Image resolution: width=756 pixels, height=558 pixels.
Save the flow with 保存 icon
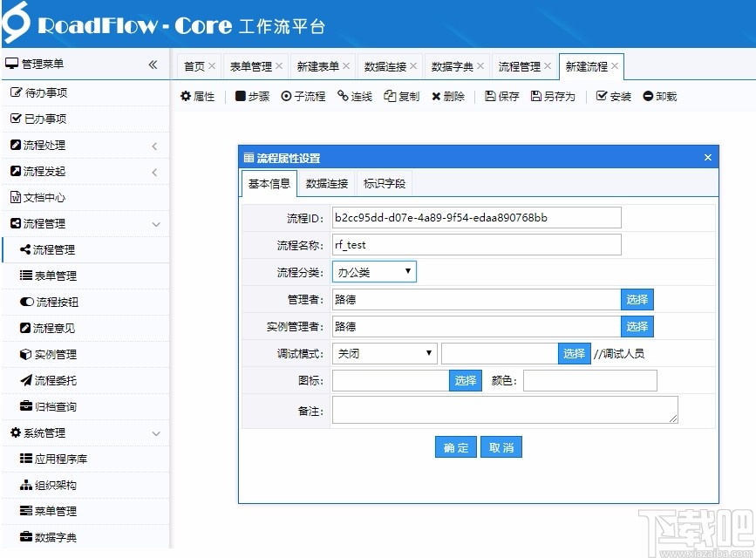(501, 96)
